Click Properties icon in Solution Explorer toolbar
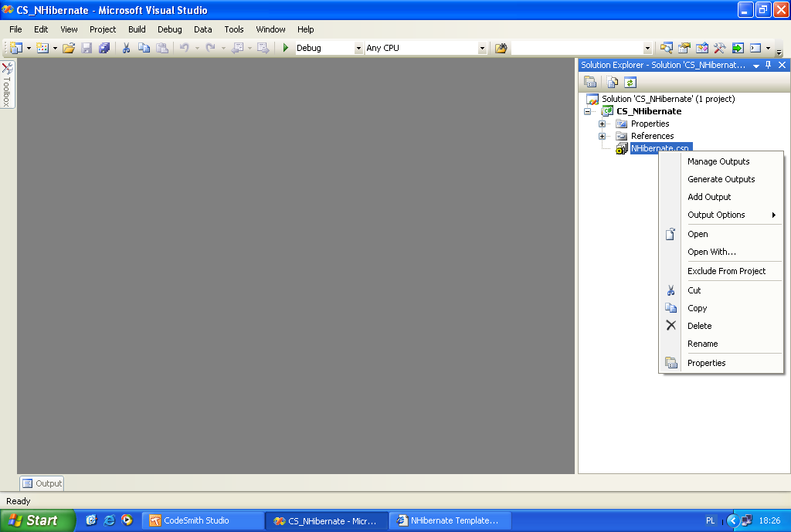This screenshot has height=532, width=791. 589,82
